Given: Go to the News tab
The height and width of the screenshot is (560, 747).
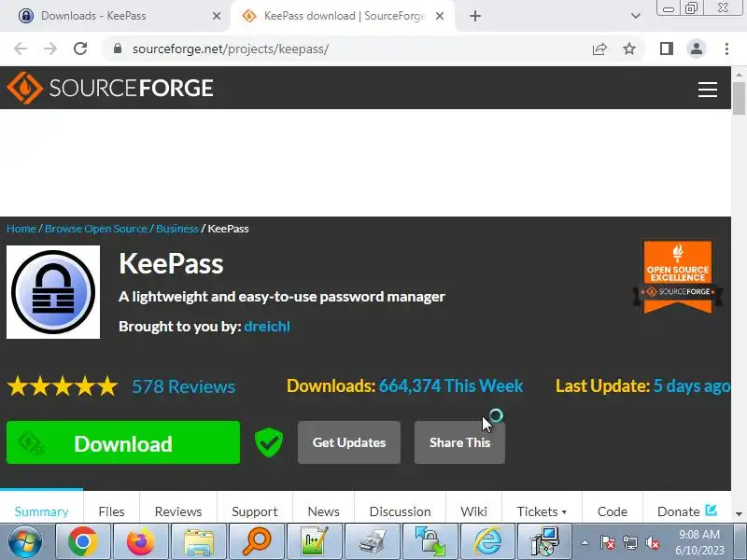Looking at the screenshot, I should click(x=323, y=511).
